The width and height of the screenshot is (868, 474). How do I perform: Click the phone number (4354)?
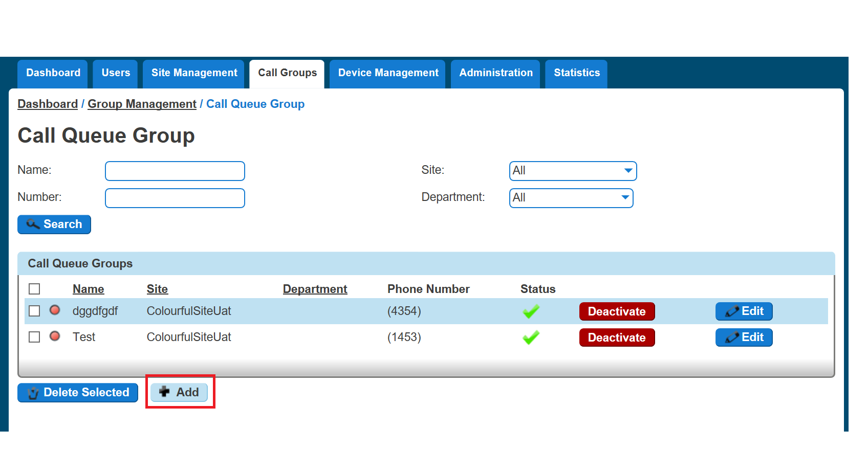(404, 311)
